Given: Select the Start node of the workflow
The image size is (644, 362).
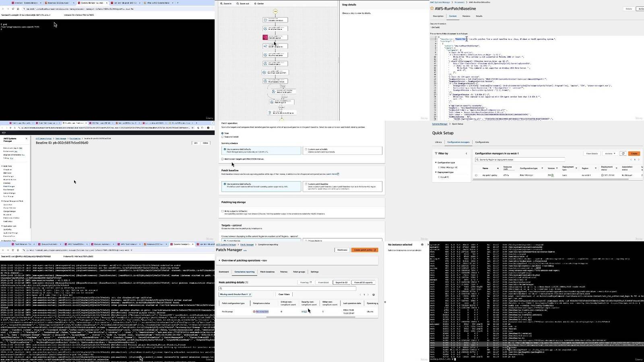Looking at the screenshot, I should pos(275,12).
